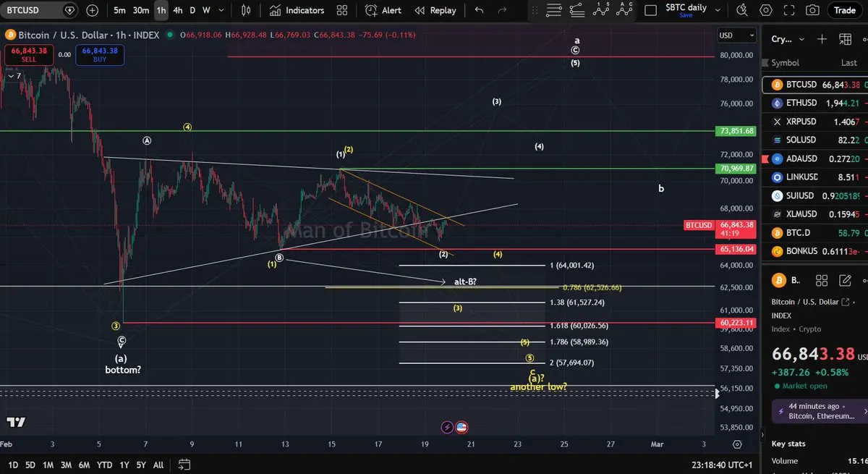Open the quick search lightning icon

[x=742, y=10]
